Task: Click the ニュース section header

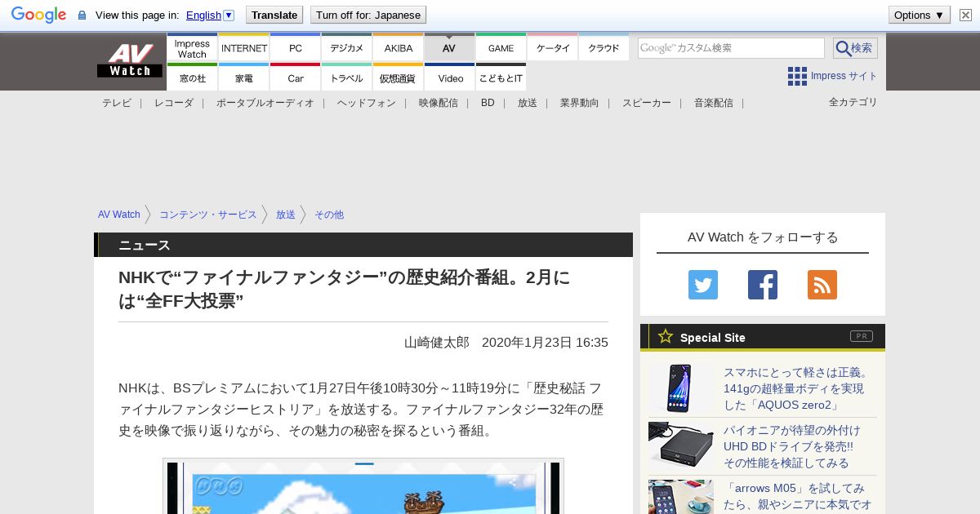Action: pos(363,245)
